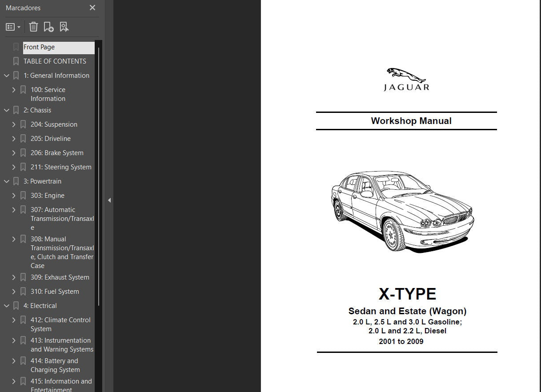This screenshot has width=541, height=392.
Task: Expand the 206: Brake System bookmark
Action: 14,153
